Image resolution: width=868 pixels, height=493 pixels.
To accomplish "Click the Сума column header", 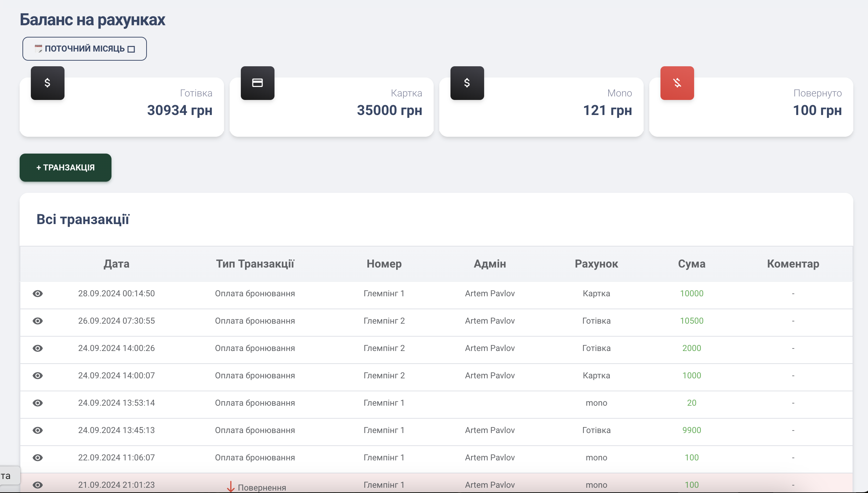I will click(x=692, y=264).
